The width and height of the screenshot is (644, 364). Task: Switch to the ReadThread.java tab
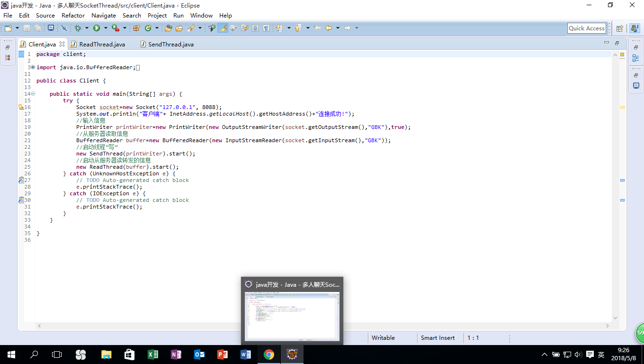(x=102, y=44)
